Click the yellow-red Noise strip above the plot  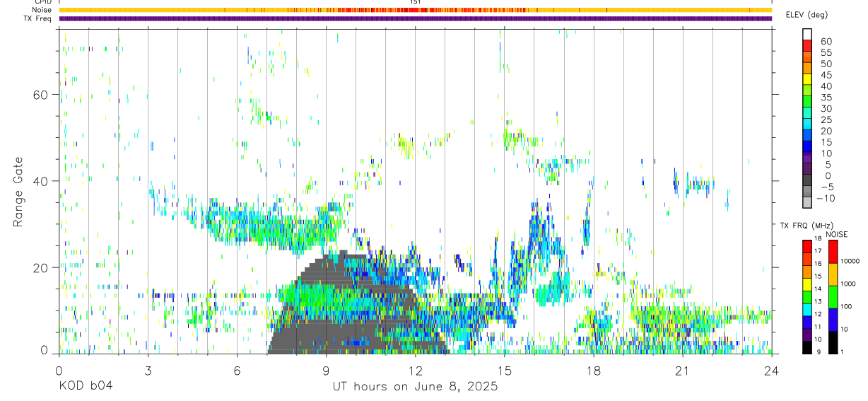pyautogui.click(x=415, y=10)
